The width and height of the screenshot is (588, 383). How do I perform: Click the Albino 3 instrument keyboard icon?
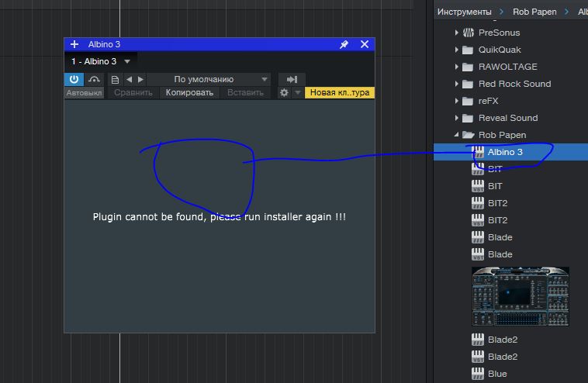pos(478,152)
